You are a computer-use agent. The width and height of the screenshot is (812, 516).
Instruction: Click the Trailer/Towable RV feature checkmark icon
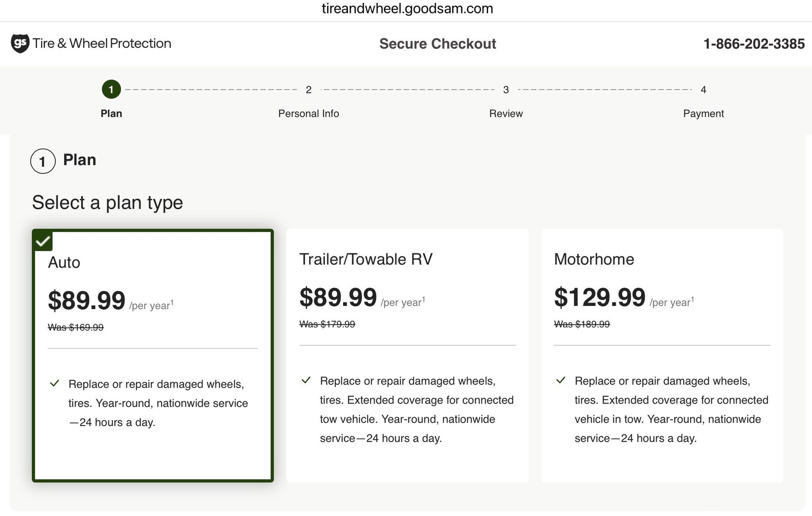(306, 380)
